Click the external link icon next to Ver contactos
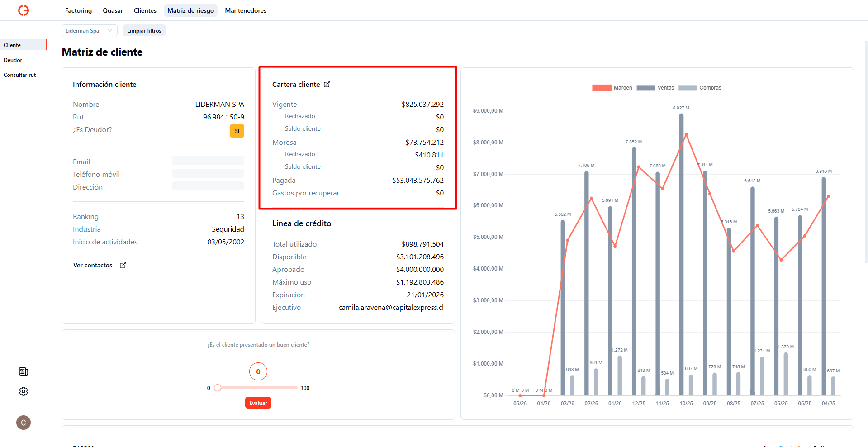Viewport: 868px width, 447px height. [123, 265]
